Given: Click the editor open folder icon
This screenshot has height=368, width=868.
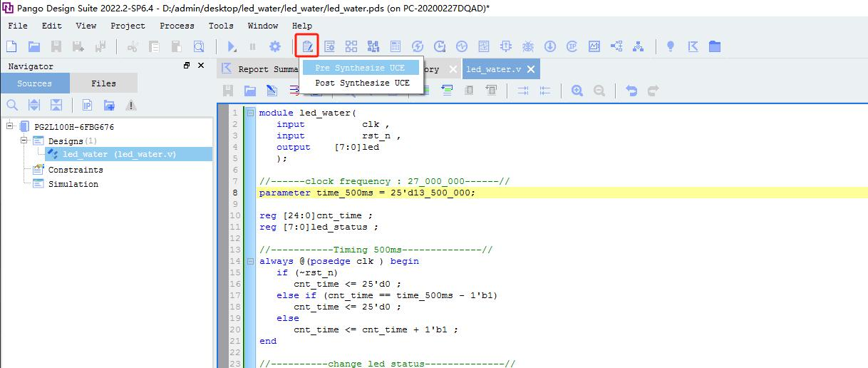Looking at the screenshot, I should 249,91.
